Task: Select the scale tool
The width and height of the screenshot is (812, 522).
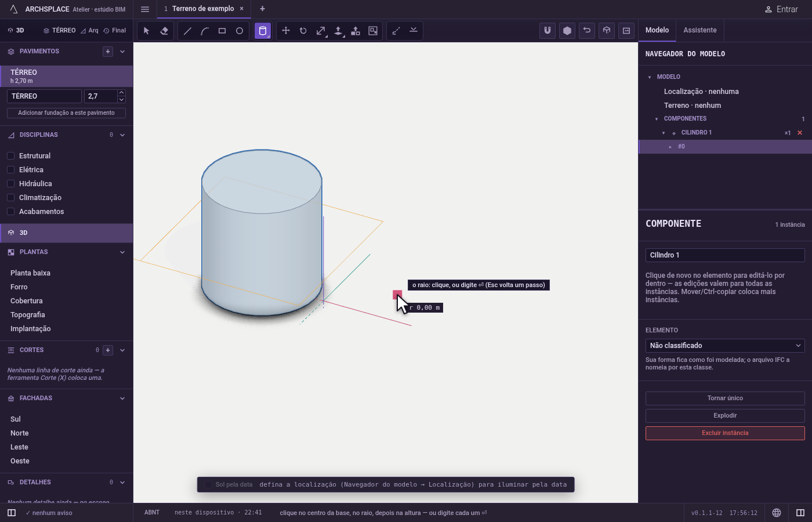Action: 321,31
